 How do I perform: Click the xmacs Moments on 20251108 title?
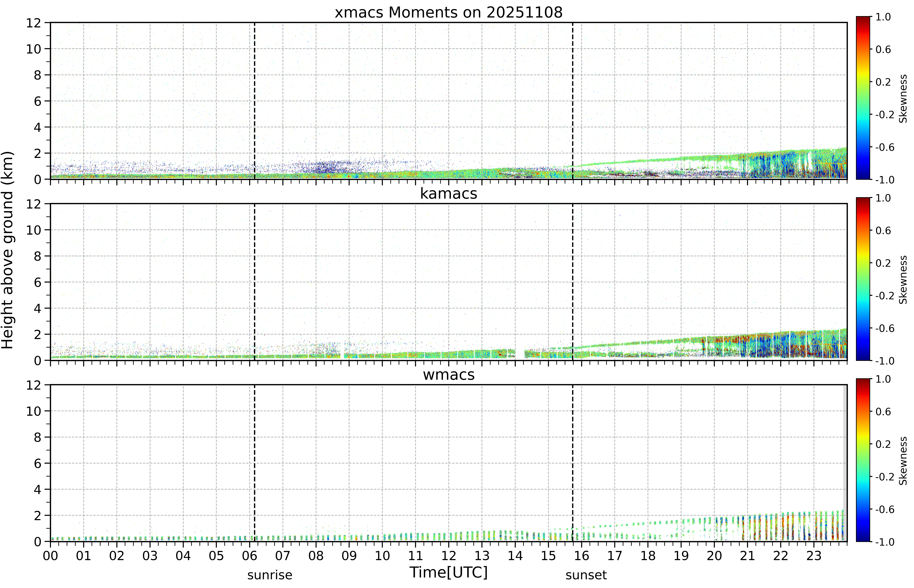449,13
